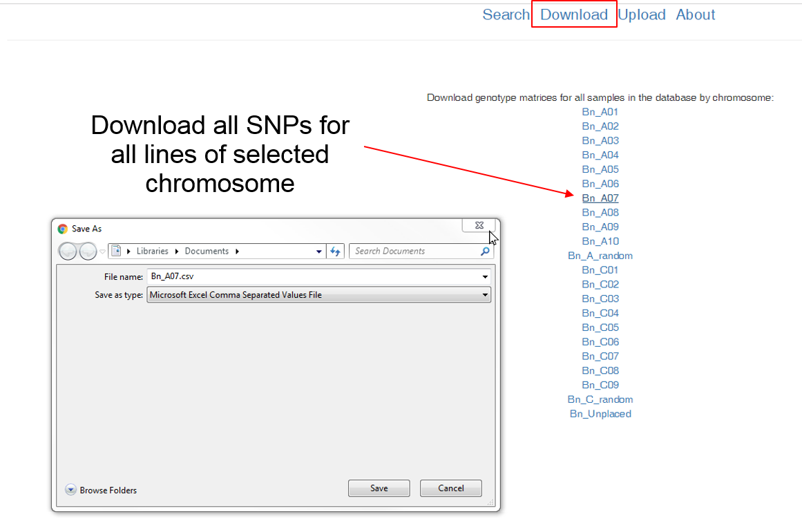Click the refresh icon in the address bar
This screenshot has height=532, width=802.
pyautogui.click(x=336, y=251)
